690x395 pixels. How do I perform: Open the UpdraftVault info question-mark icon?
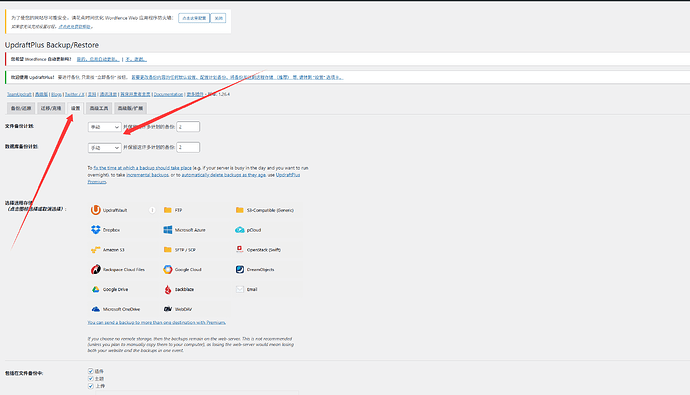[152, 210]
